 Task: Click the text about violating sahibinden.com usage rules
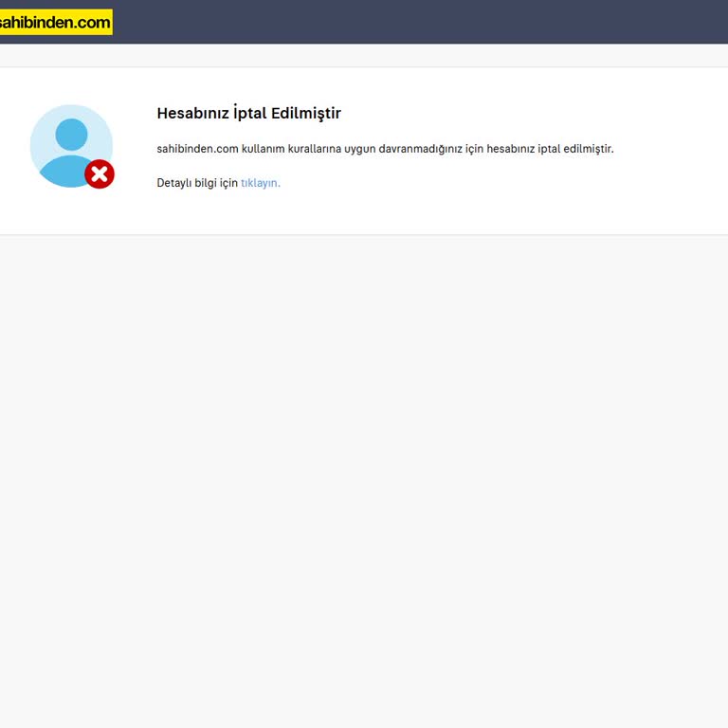coord(385,149)
